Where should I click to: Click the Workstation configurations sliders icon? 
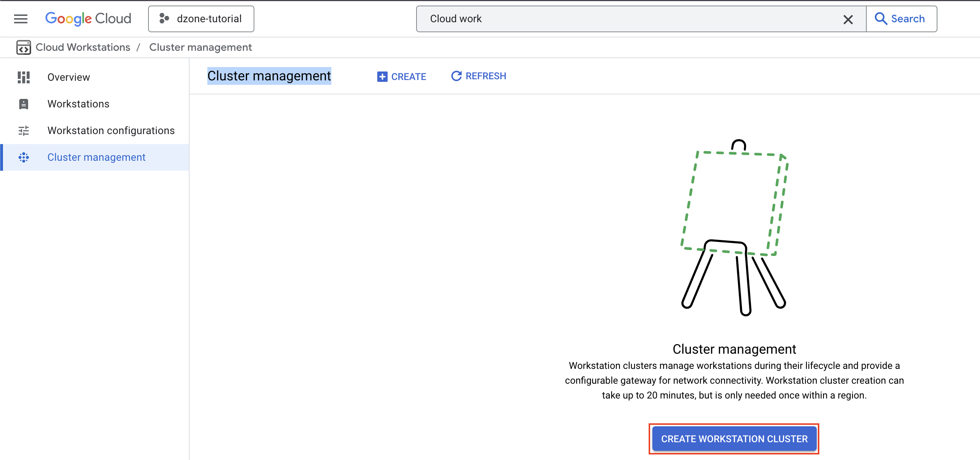pos(23,130)
